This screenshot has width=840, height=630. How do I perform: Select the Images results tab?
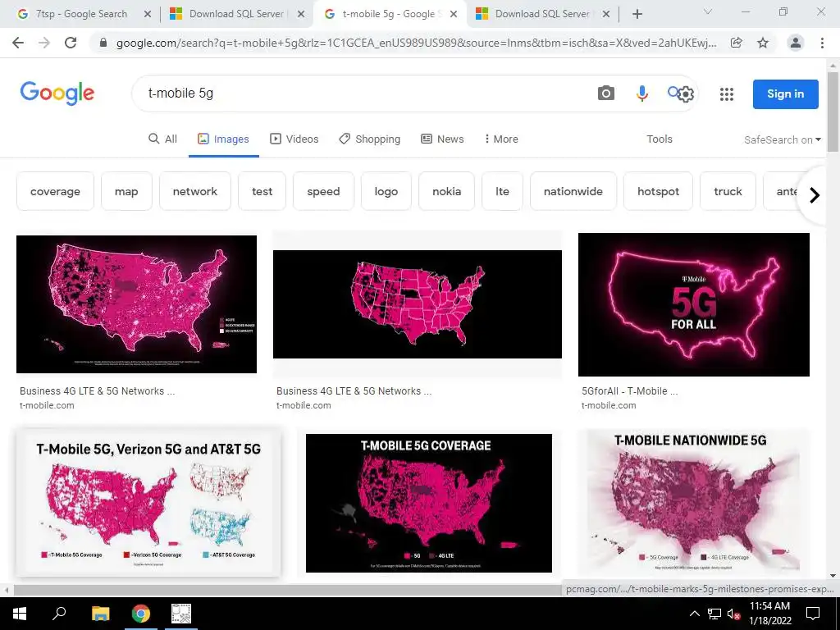[x=223, y=139]
